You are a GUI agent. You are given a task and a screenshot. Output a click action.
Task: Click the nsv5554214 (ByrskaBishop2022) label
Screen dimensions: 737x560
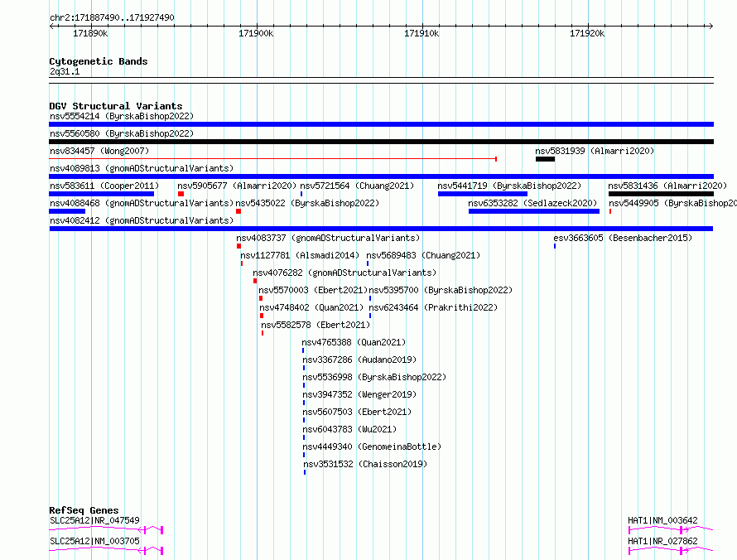122,116
